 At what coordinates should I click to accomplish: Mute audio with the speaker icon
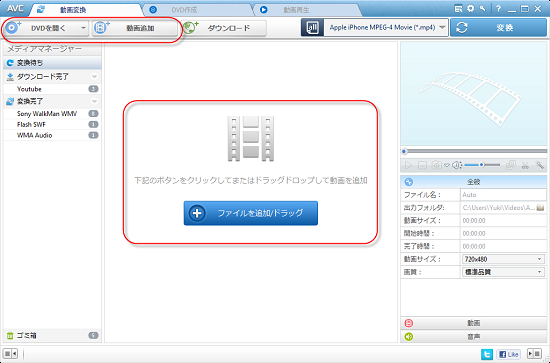[456, 165]
